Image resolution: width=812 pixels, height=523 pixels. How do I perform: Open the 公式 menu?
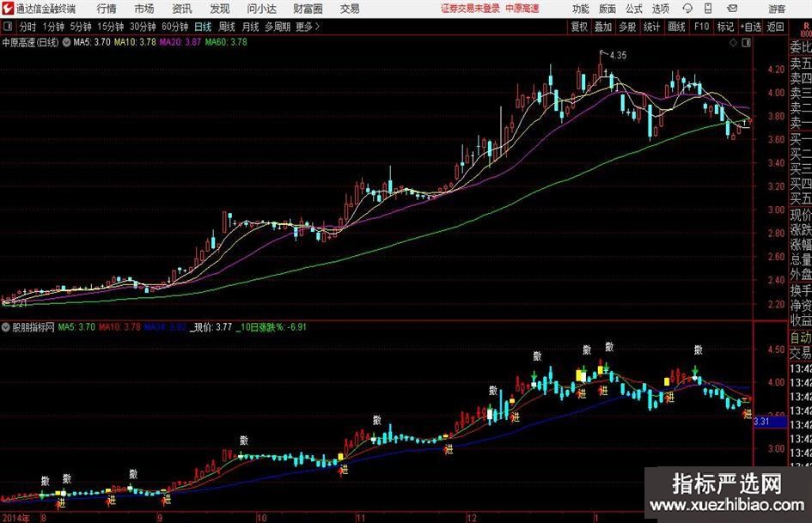point(634,9)
